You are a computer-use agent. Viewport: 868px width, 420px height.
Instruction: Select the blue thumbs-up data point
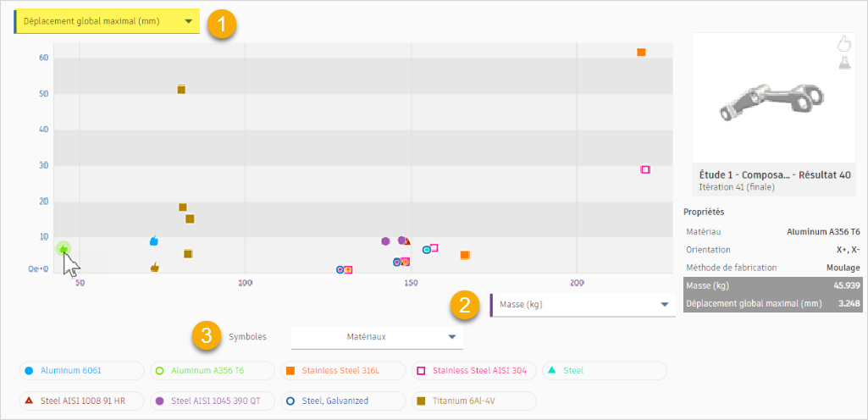[x=154, y=241]
